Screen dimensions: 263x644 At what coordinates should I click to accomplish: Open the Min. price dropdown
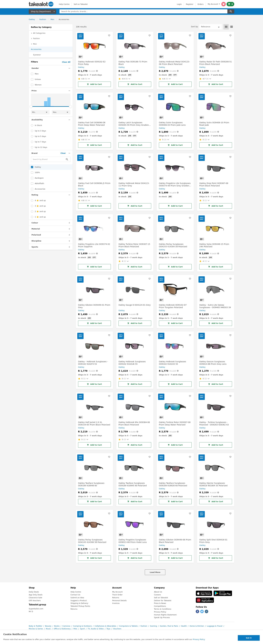point(40,112)
